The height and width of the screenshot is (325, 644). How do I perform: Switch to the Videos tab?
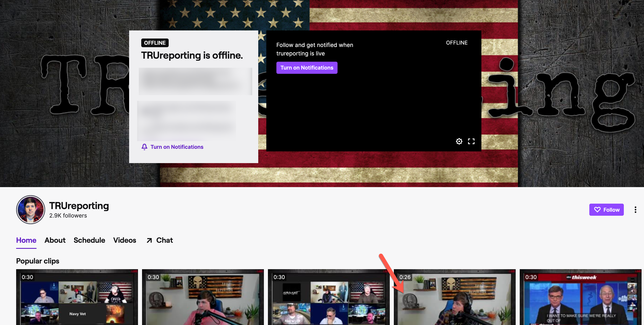click(124, 240)
